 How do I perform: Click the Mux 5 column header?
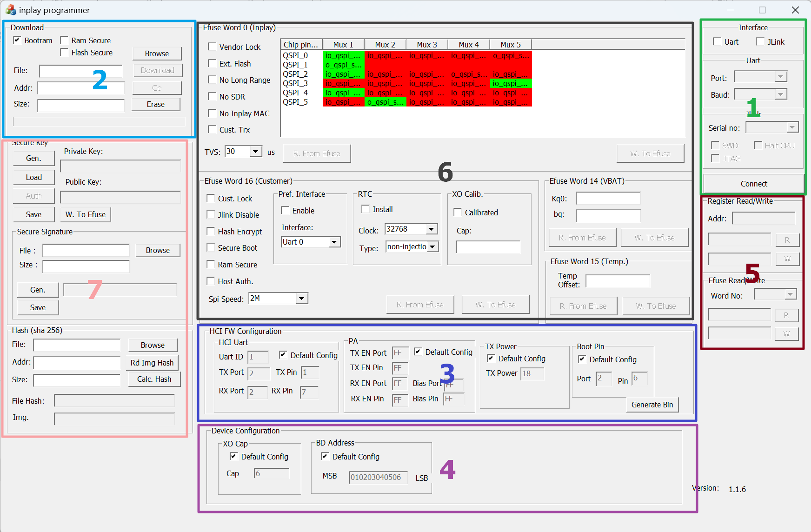pos(511,45)
